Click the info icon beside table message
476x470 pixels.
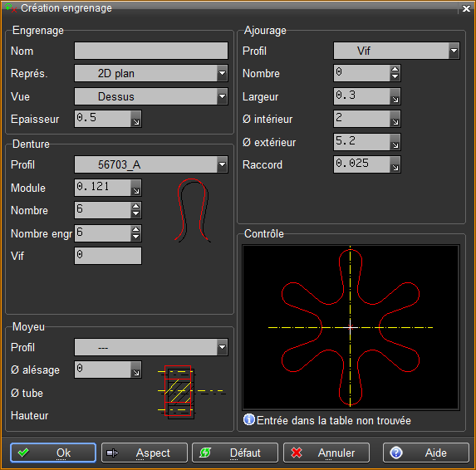[x=249, y=420]
